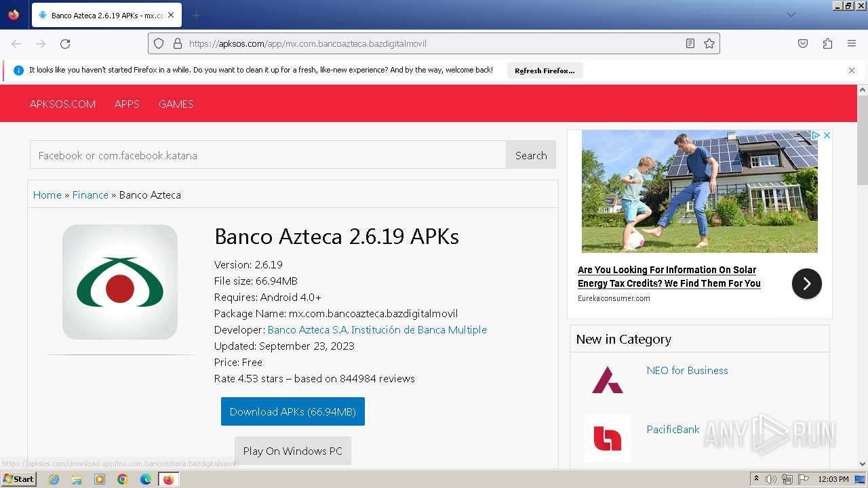
Task: Click the PacificBank app icon
Action: point(608,439)
